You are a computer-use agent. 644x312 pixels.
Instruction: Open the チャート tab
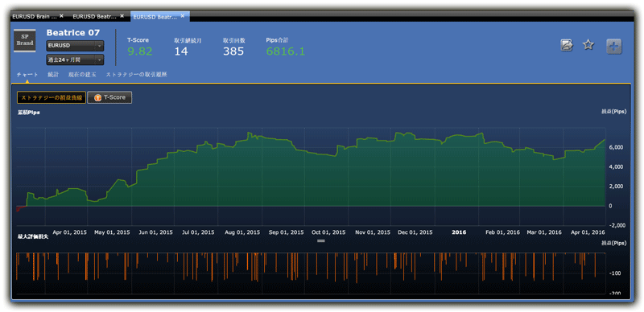tap(27, 75)
